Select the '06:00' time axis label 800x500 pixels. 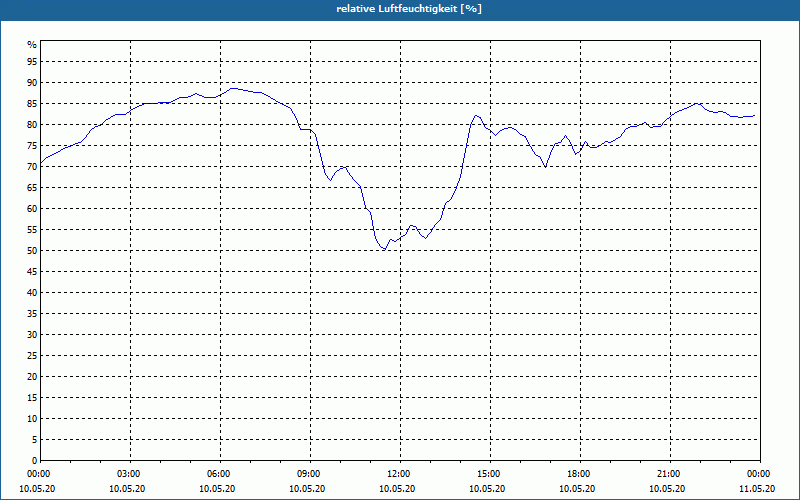click(x=220, y=474)
